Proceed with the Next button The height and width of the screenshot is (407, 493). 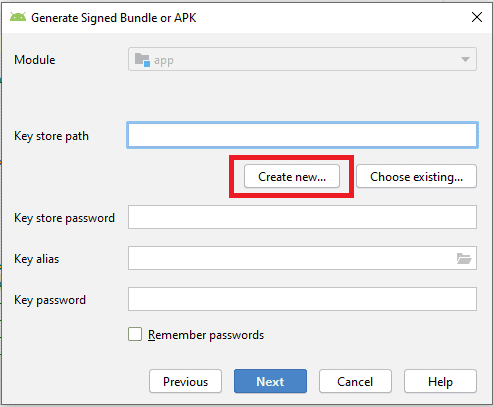(270, 381)
